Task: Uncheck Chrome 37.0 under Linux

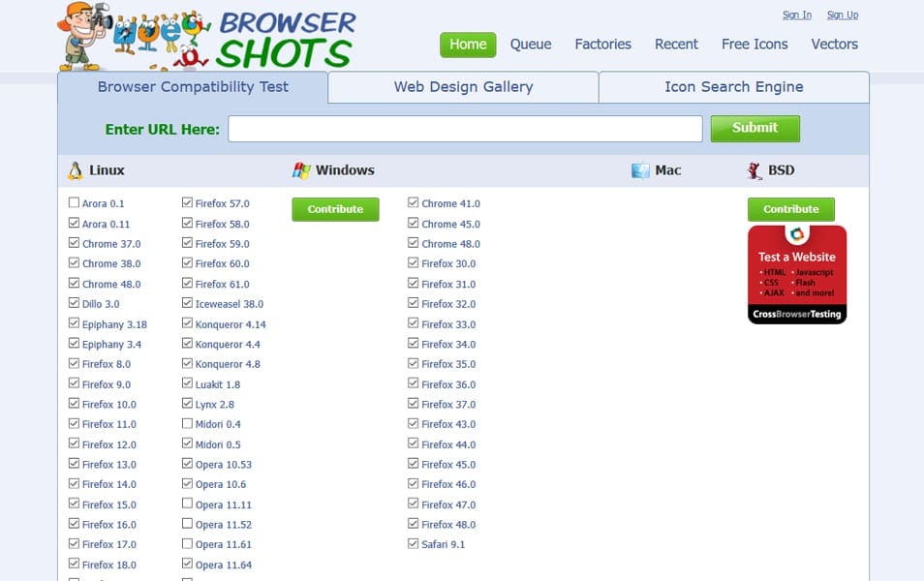Action: 74,243
